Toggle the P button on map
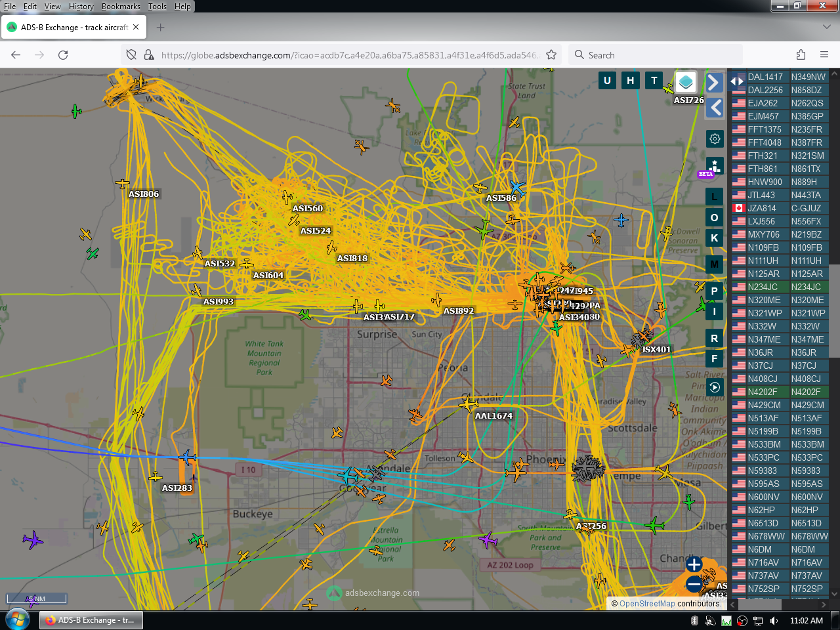Image resolution: width=840 pixels, height=630 pixels. click(x=714, y=291)
